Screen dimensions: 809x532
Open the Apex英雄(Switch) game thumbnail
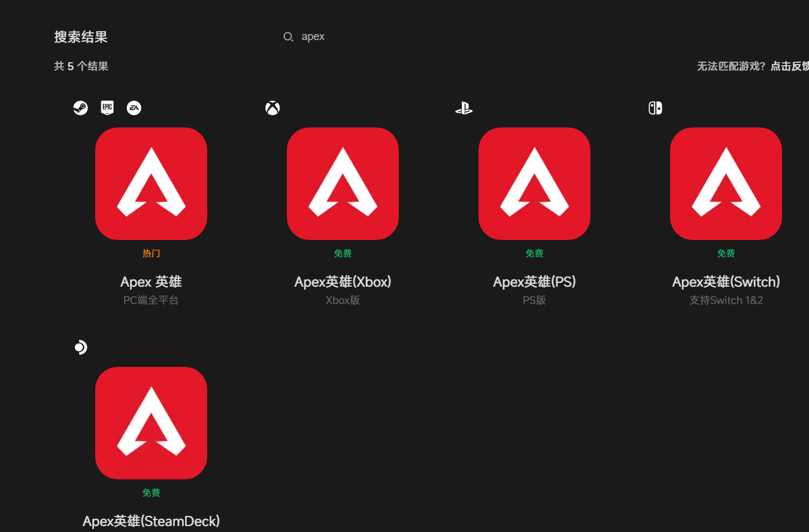point(726,184)
